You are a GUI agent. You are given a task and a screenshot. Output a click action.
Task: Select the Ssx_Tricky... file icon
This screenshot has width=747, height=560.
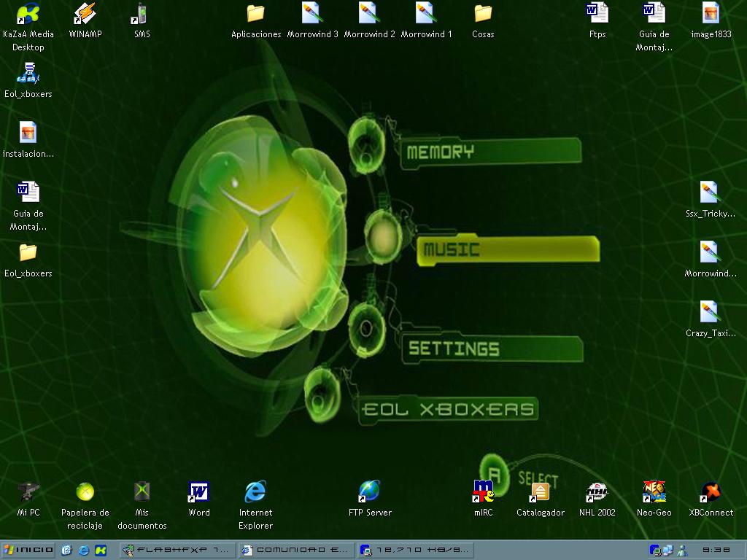(x=709, y=192)
